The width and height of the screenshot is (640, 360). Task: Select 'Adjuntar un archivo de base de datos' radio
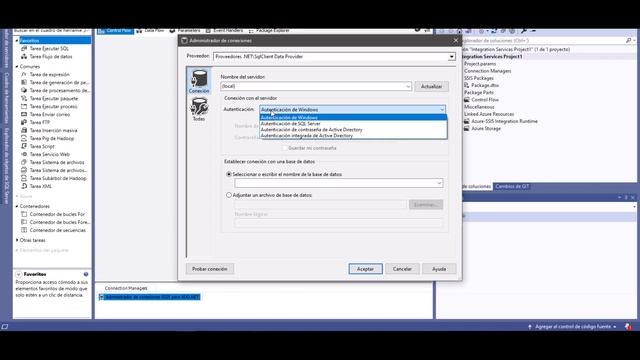[229, 195]
